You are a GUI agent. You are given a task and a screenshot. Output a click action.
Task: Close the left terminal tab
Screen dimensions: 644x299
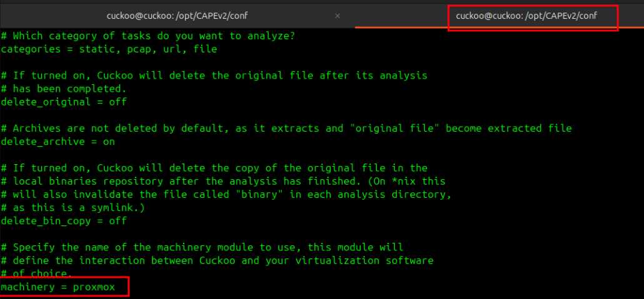(x=338, y=15)
